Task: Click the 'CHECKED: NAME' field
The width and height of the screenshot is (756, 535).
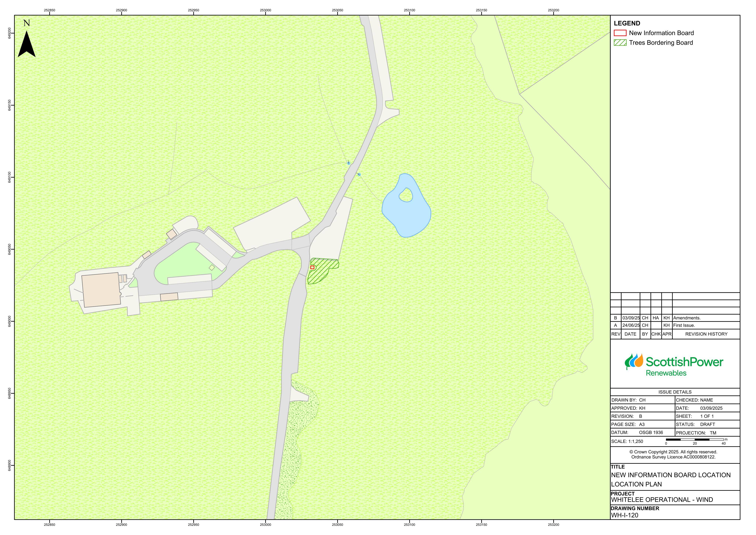Action: click(707, 400)
